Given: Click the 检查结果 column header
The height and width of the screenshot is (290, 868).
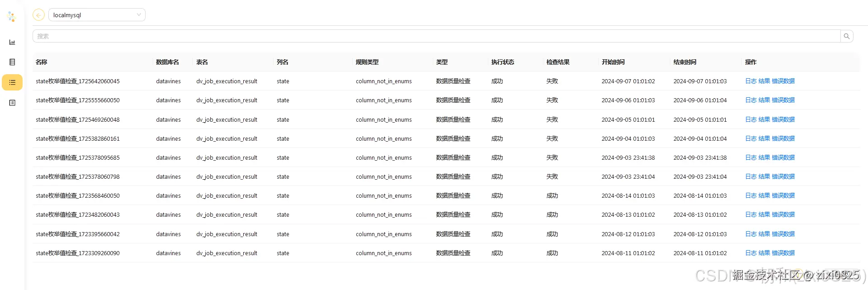Looking at the screenshot, I should pyautogui.click(x=558, y=62).
